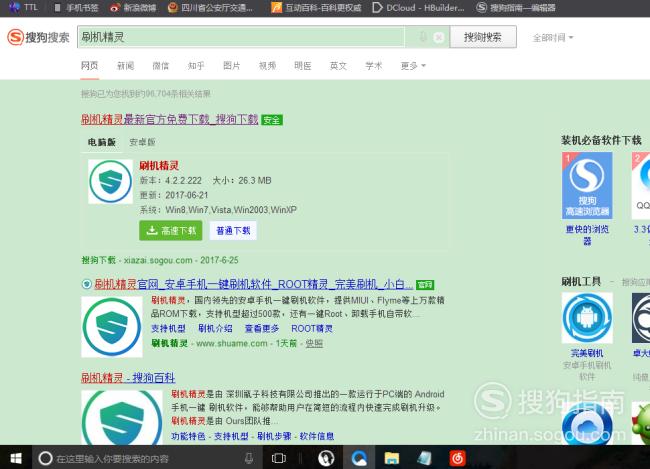Open the 更快的浏览器 link under Sogou browser
This screenshot has height=469, width=650.
(x=587, y=235)
